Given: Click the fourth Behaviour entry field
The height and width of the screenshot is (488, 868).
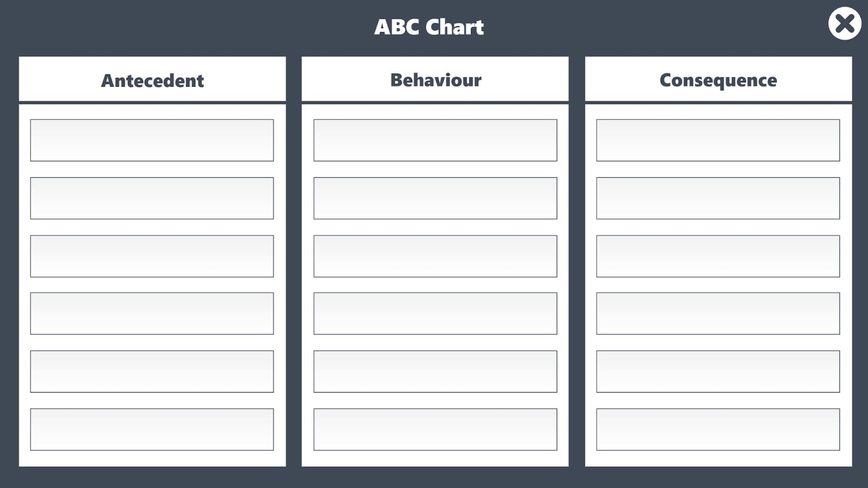Looking at the screenshot, I should pyautogui.click(x=435, y=313).
